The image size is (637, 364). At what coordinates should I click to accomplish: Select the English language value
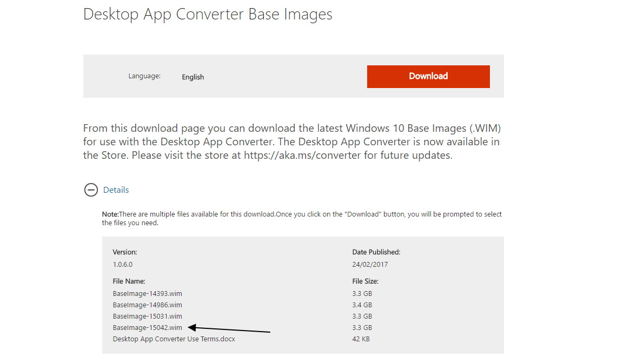(193, 77)
